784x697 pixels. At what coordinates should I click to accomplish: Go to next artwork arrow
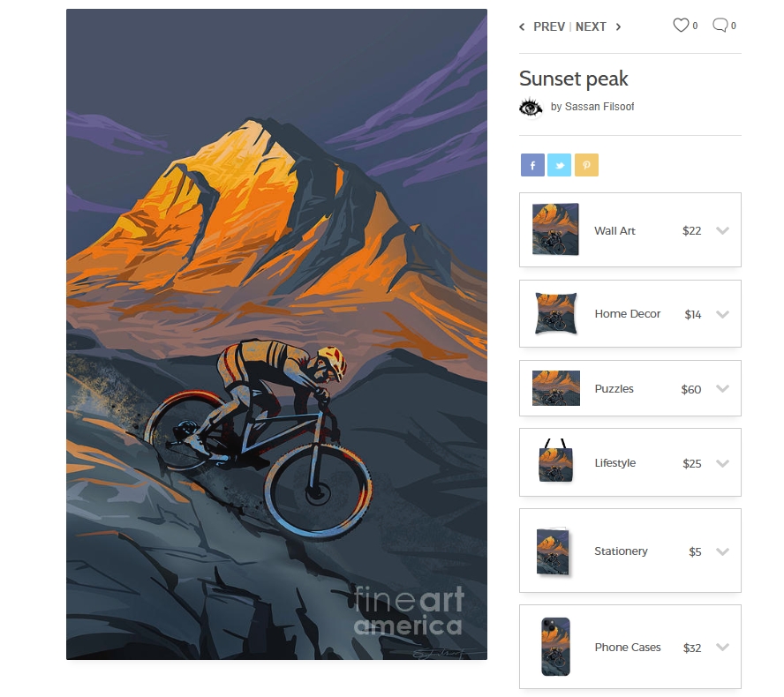(x=619, y=27)
